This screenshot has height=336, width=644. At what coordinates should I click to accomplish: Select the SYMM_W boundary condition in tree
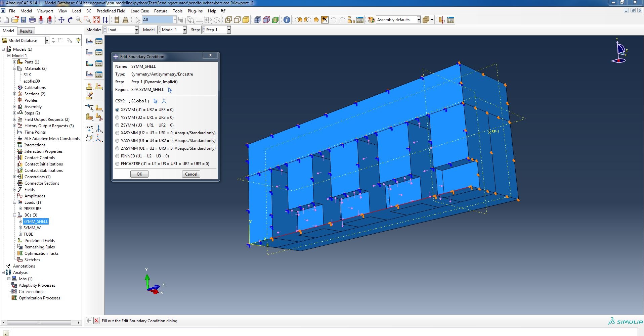(32, 228)
